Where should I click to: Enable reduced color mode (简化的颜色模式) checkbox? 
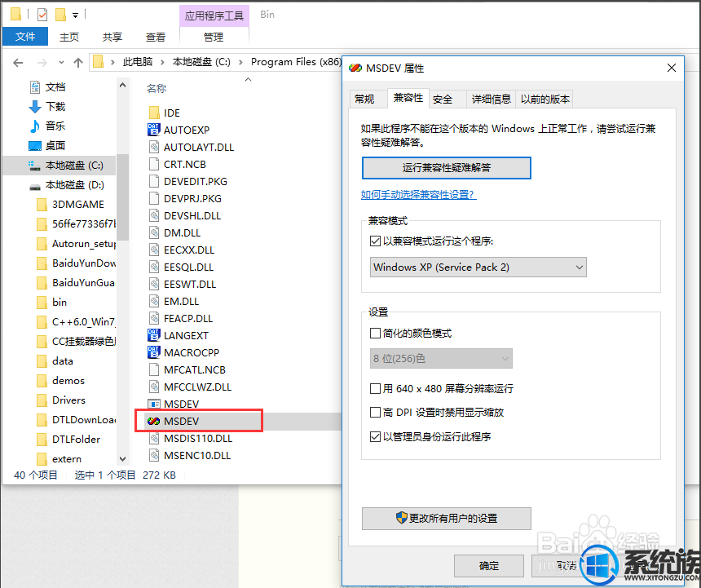pyautogui.click(x=375, y=333)
